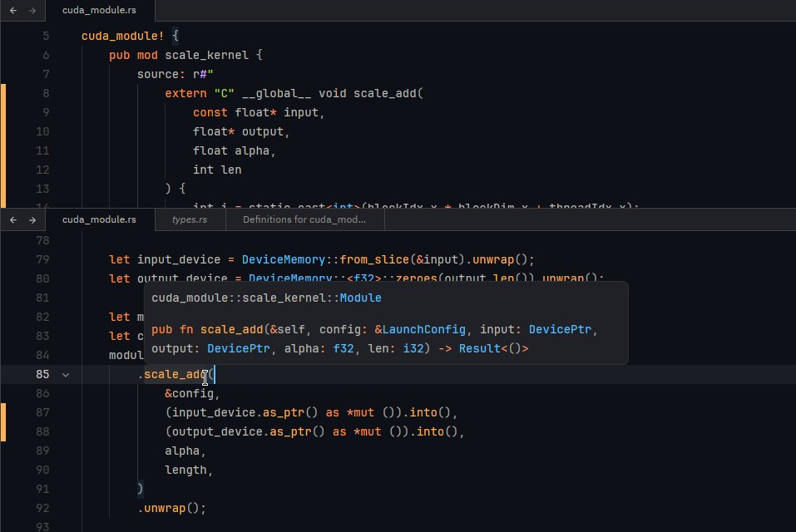Click line number 8 in upper pane
The height and width of the screenshot is (532, 796).
coord(46,93)
